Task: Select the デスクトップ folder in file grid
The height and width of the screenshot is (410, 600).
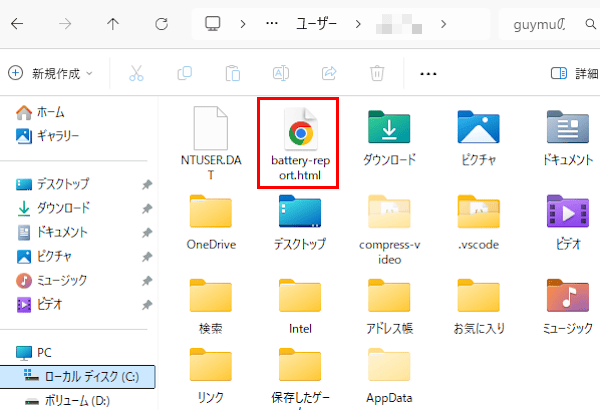Action: [300, 222]
